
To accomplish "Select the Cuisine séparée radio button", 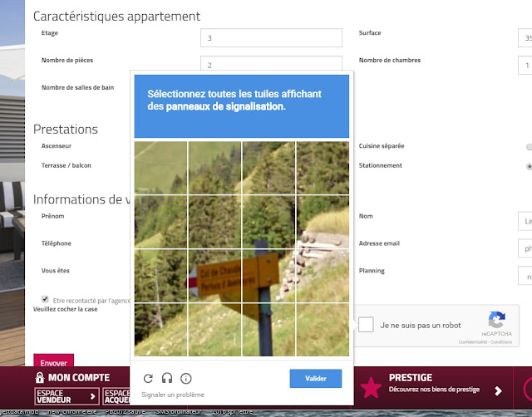I will click(529, 147).
